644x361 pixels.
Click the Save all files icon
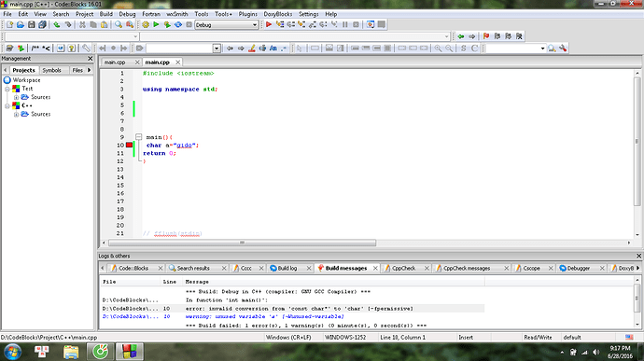click(42, 24)
